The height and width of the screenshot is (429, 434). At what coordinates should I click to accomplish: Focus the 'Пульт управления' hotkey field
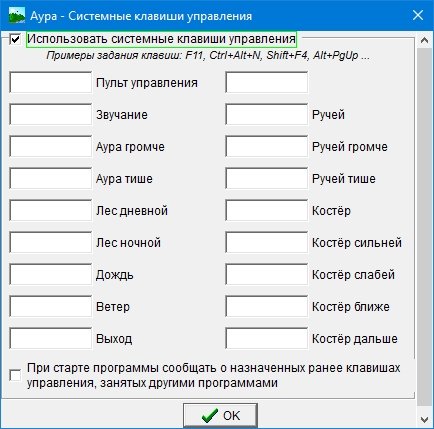coord(51,82)
